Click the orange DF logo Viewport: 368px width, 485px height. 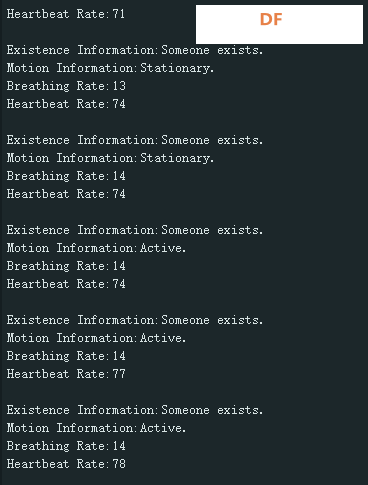[271, 19]
